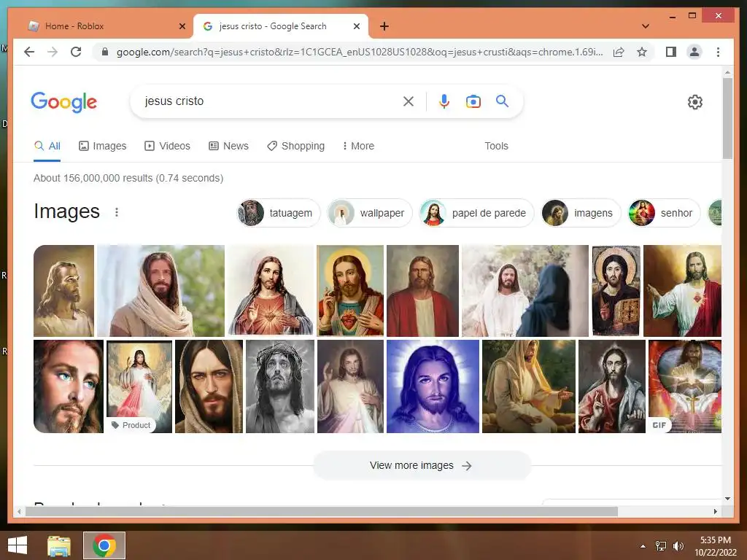Viewport: 747px width, 560px height.
Task: Open File Explorer from taskbar
Action: [x=59, y=545]
